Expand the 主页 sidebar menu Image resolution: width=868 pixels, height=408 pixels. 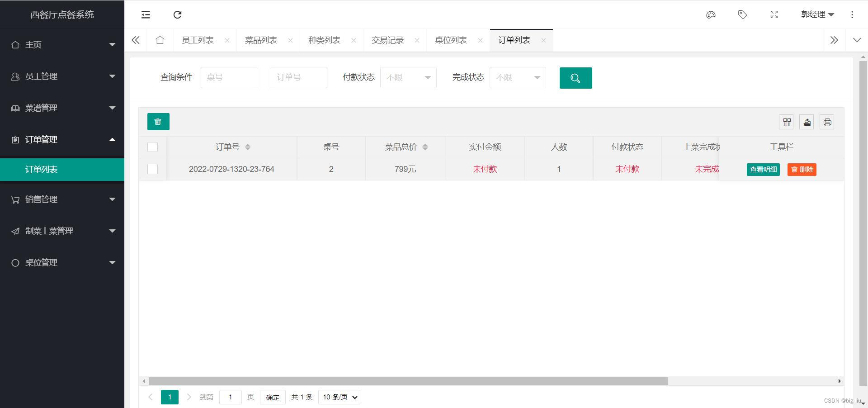point(62,44)
